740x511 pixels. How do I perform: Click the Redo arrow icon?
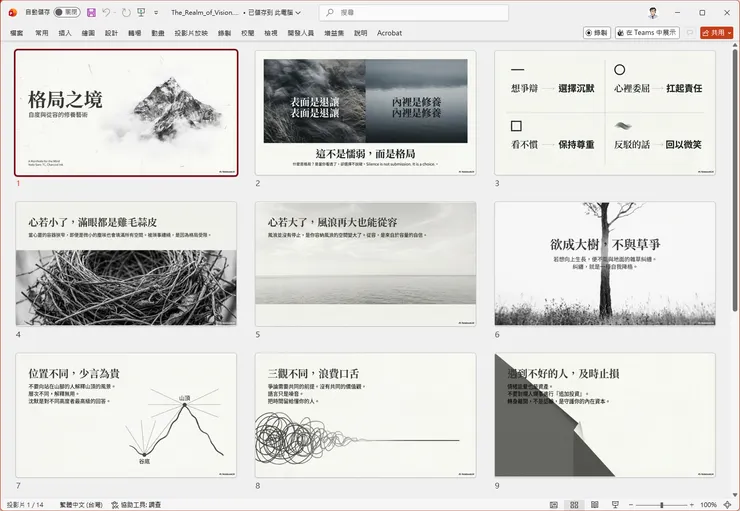click(x=126, y=13)
